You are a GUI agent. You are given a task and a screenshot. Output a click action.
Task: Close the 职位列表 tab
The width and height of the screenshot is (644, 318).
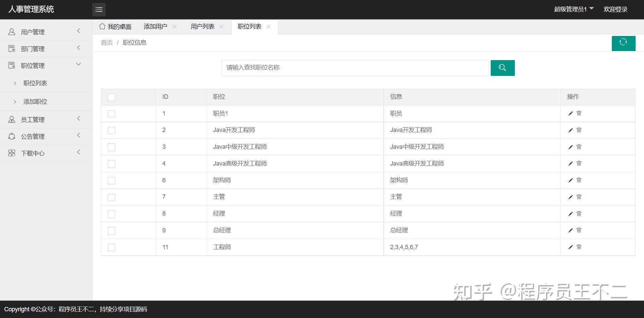coord(268,27)
